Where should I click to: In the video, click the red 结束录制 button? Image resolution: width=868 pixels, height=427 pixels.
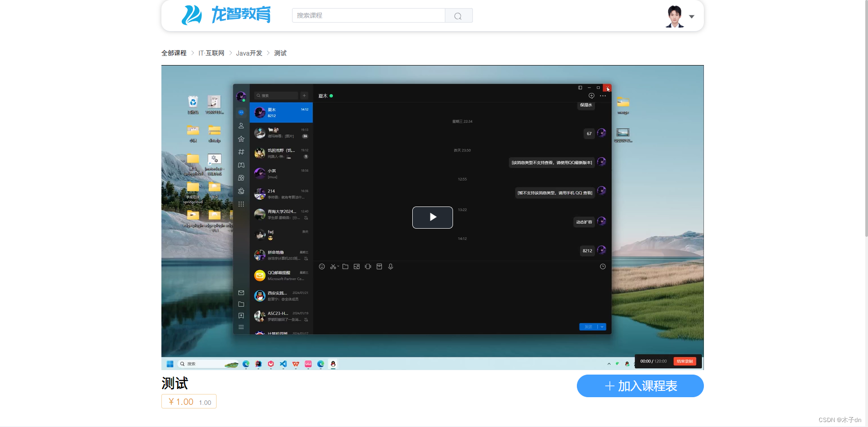pyautogui.click(x=684, y=361)
